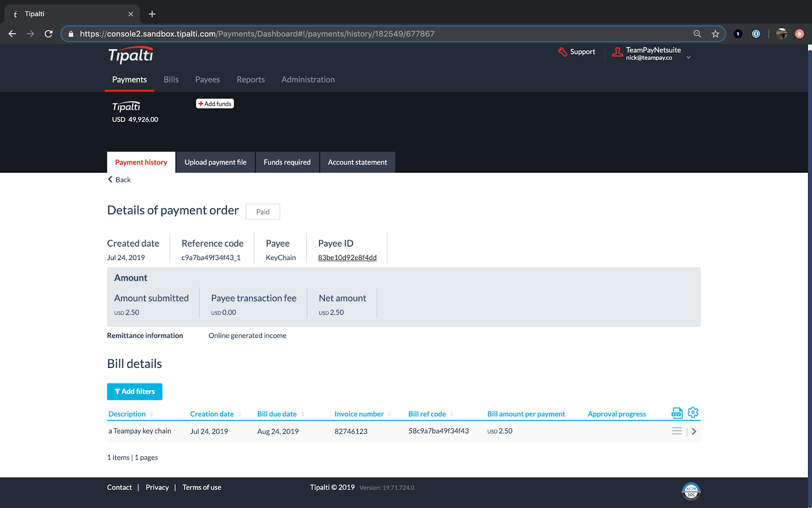Navigate to Payees
Image resolution: width=812 pixels, height=508 pixels.
click(208, 80)
